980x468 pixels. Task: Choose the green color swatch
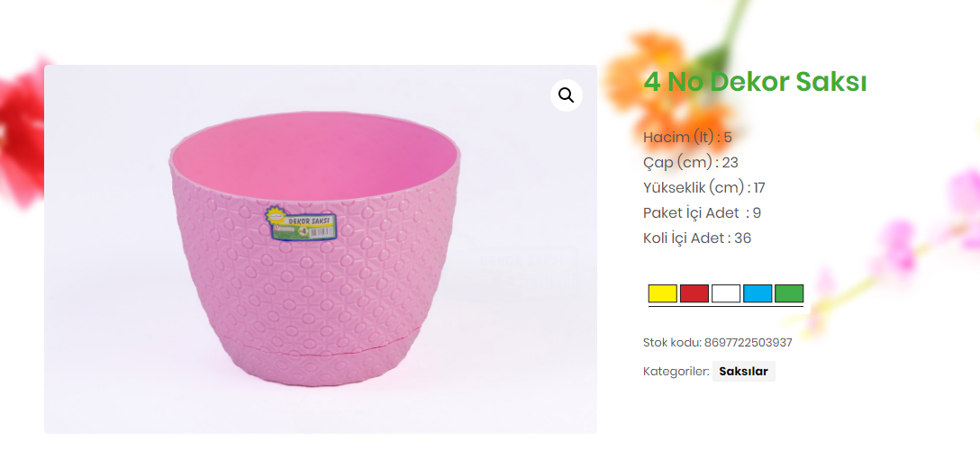click(x=789, y=293)
